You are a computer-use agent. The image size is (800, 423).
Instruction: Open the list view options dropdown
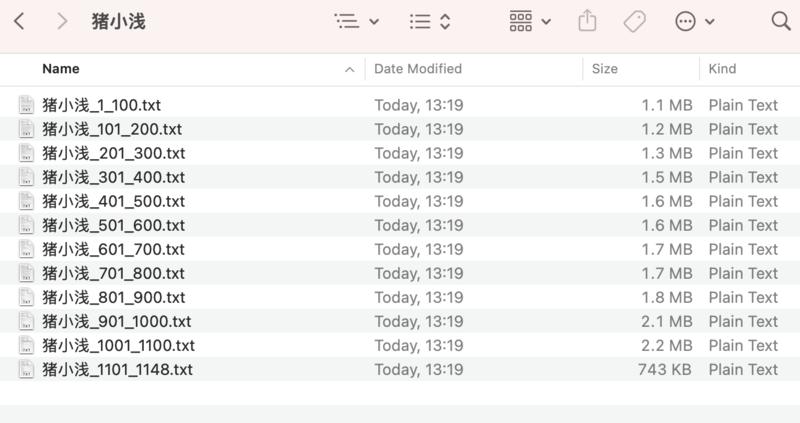[x=356, y=21]
